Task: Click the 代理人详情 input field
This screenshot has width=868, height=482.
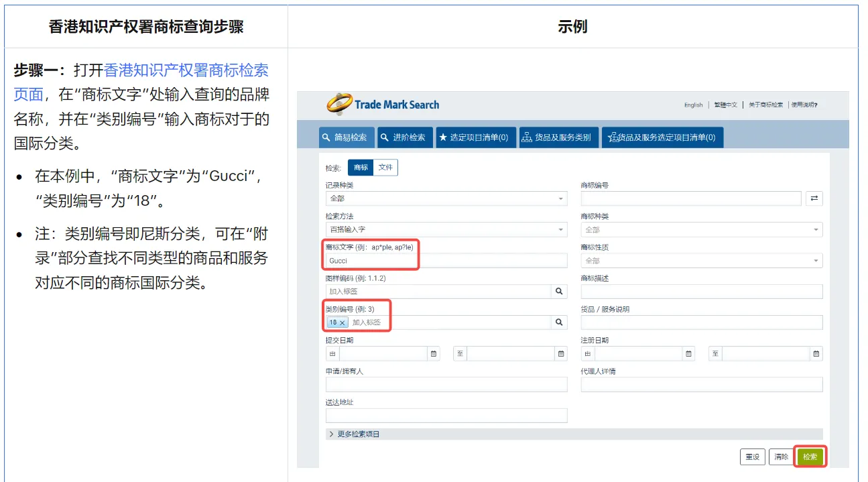Action: click(x=702, y=384)
